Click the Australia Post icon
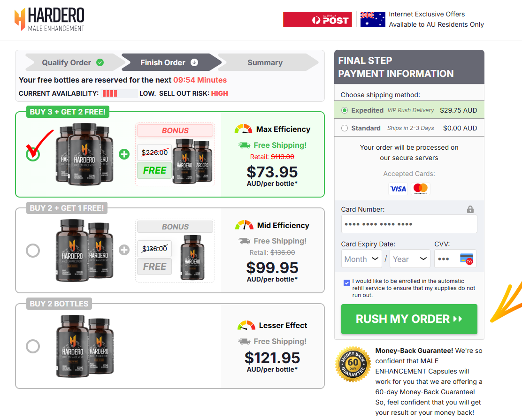Viewport: 522px width, 420px height. tap(317, 19)
